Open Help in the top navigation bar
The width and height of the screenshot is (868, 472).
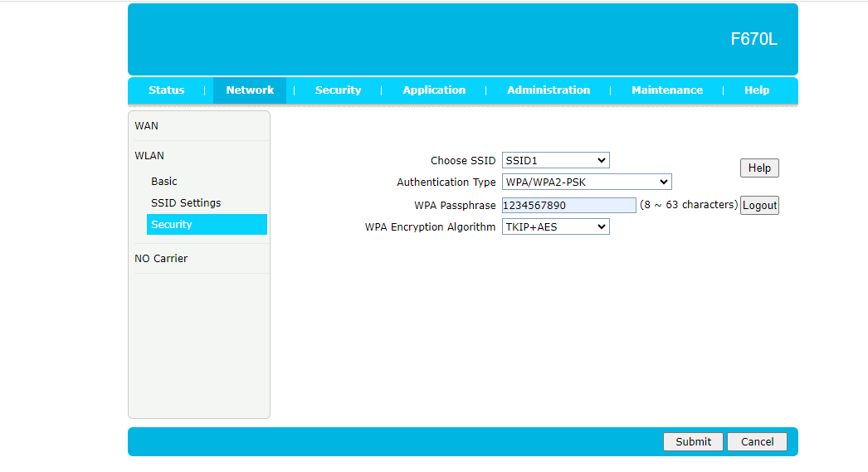(x=756, y=90)
